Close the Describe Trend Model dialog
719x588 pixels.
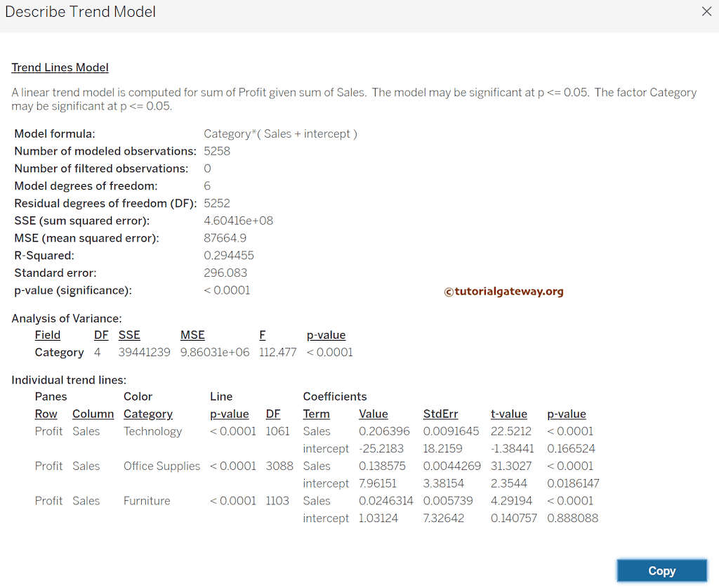coord(706,11)
